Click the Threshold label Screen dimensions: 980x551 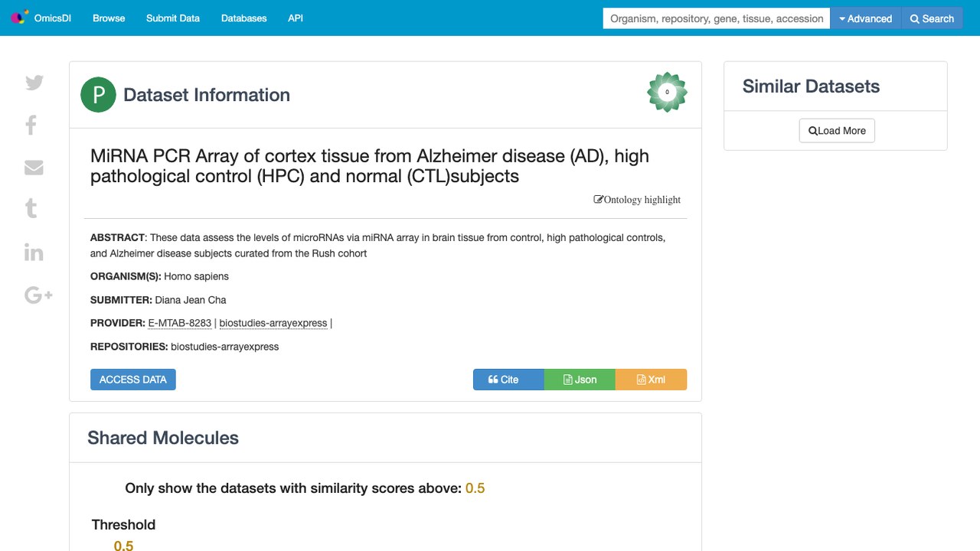pyautogui.click(x=123, y=525)
